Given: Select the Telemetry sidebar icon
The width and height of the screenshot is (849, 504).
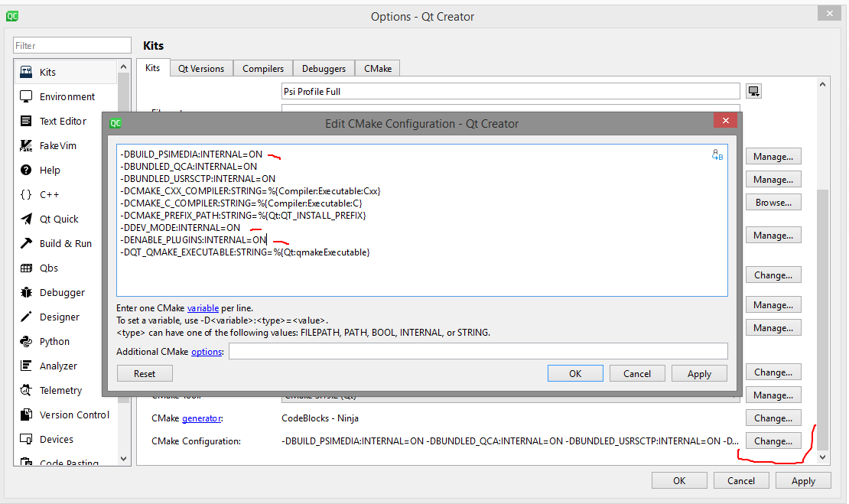Looking at the screenshot, I should pyautogui.click(x=27, y=390).
